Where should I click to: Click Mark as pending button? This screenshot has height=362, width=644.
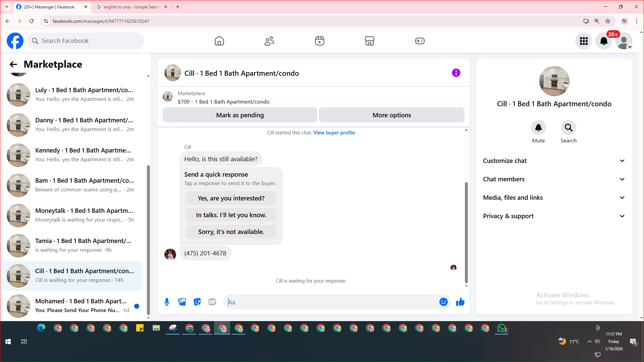[240, 115]
